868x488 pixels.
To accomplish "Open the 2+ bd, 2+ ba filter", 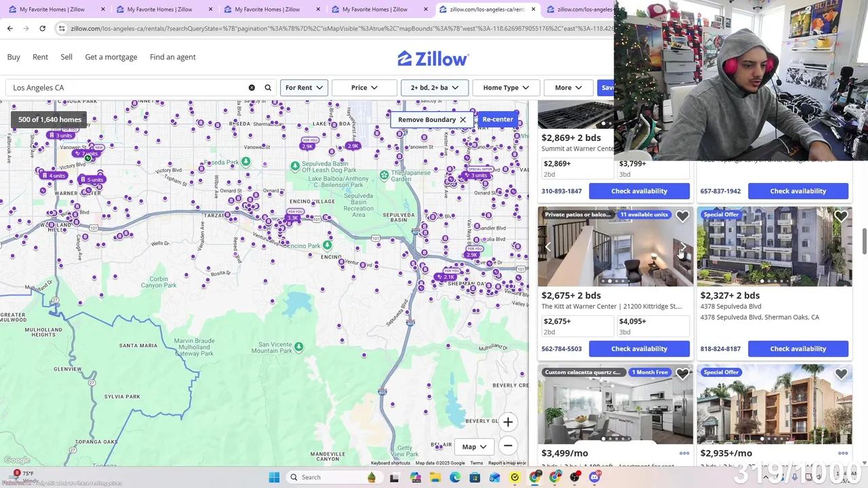I will point(435,87).
